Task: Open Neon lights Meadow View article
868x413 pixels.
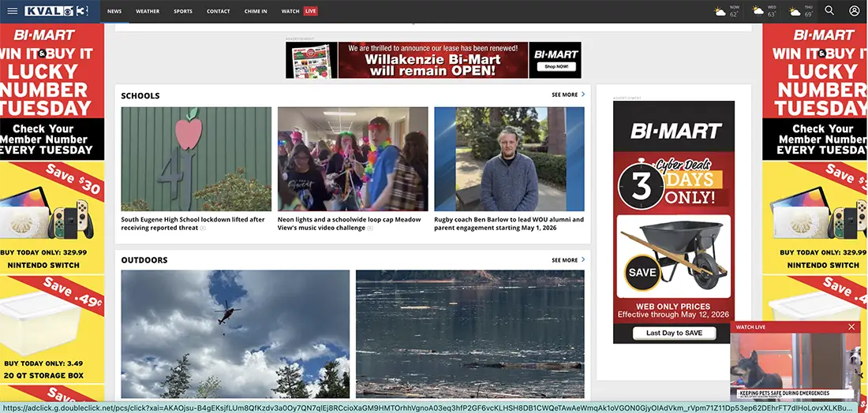Action: click(350, 223)
